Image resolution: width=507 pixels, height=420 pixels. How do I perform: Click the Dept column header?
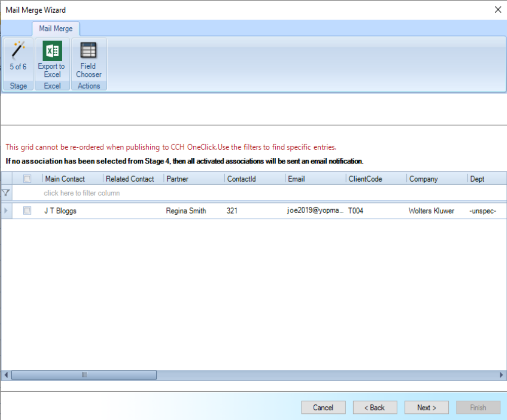click(487, 179)
